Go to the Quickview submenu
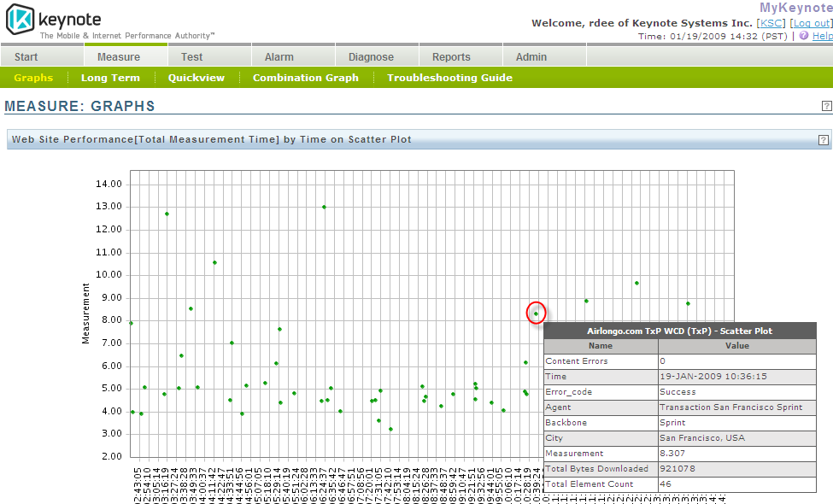833x504 pixels. (x=196, y=78)
